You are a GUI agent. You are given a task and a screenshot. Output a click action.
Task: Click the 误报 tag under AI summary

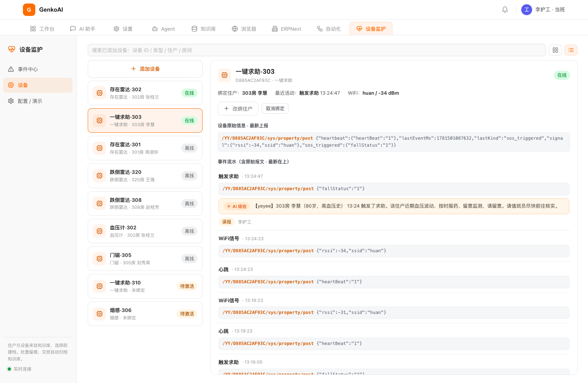click(227, 222)
